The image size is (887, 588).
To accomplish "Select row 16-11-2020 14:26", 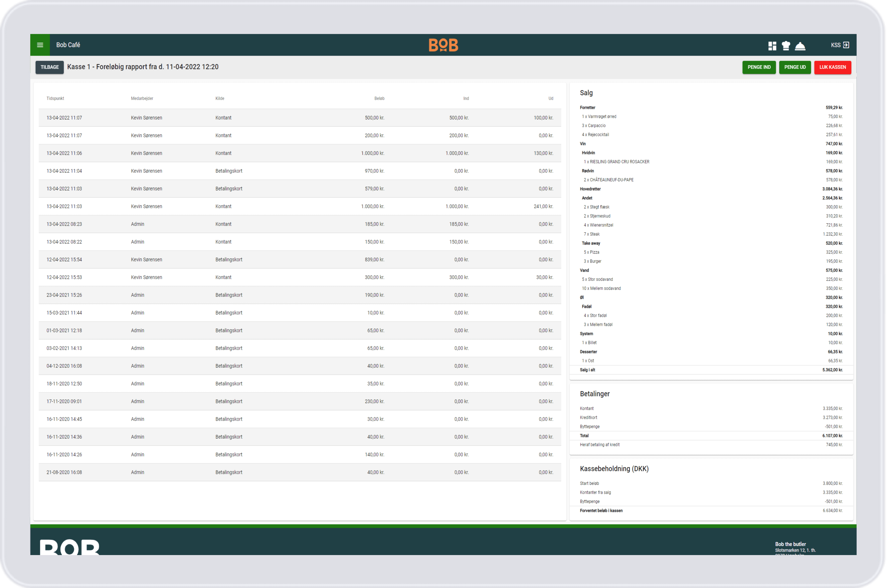I will pyautogui.click(x=300, y=455).
